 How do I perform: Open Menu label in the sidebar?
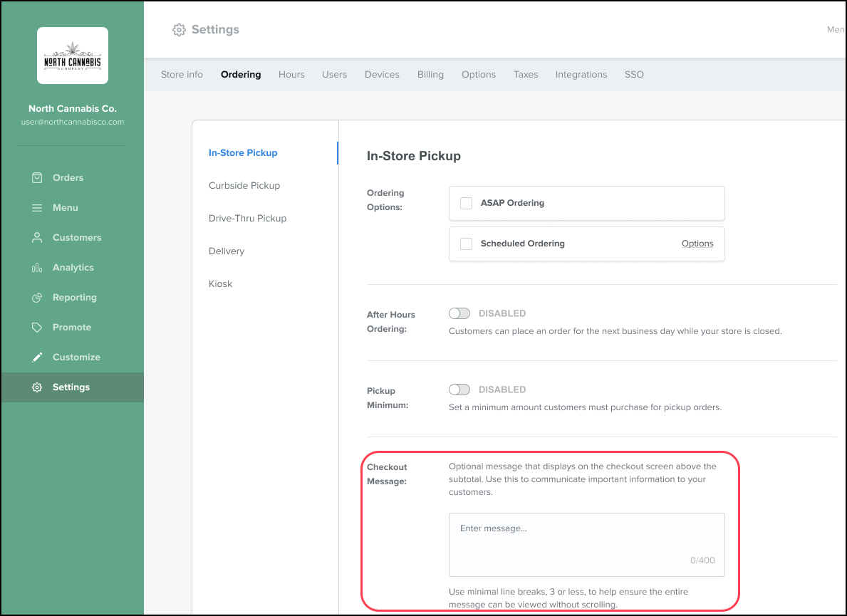[x=66, y=208]
